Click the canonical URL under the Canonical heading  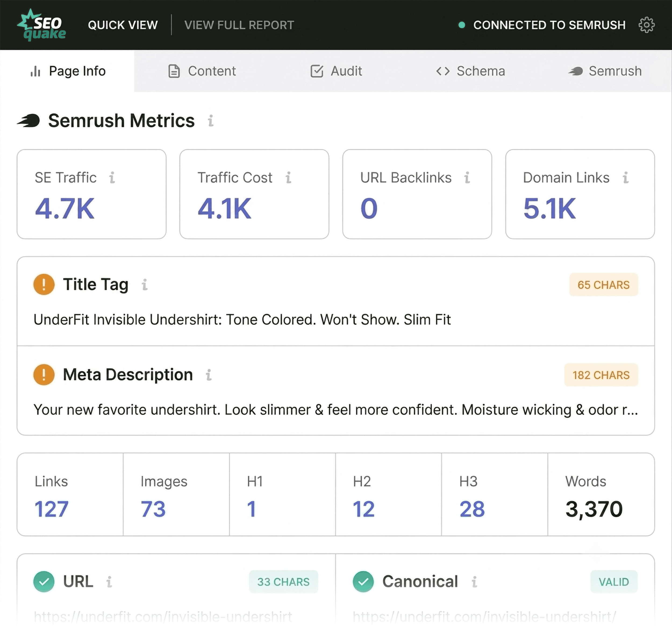[484, 617]
